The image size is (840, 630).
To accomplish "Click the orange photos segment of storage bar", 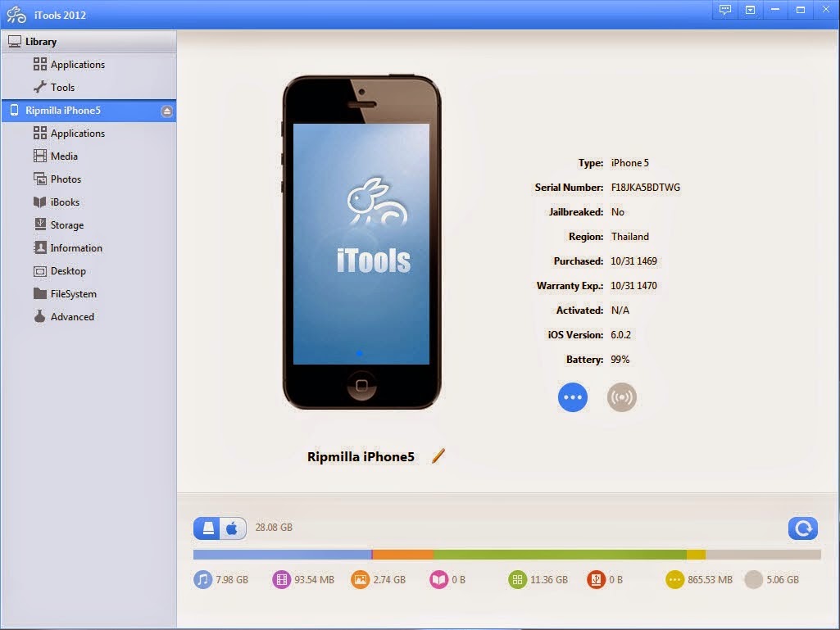I will coord(403,555).
